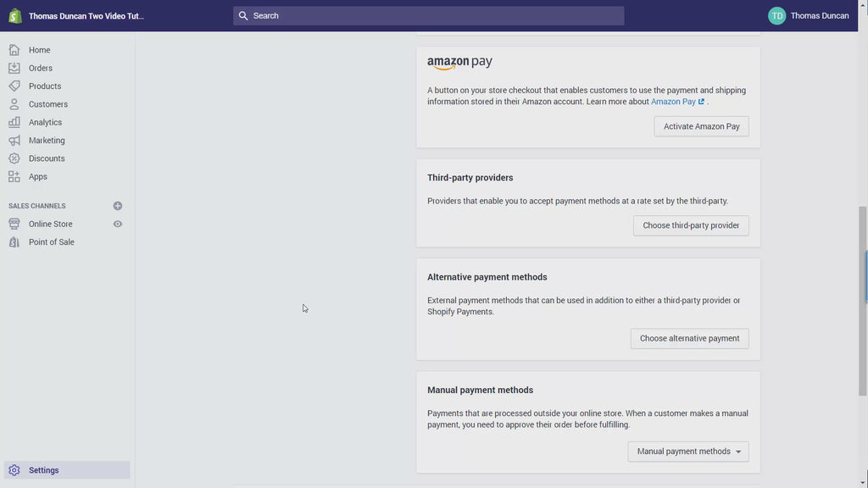Click the Apps grid icon
Image resolution: width=868 pixels, height=488 pixels.
[14, 176]
